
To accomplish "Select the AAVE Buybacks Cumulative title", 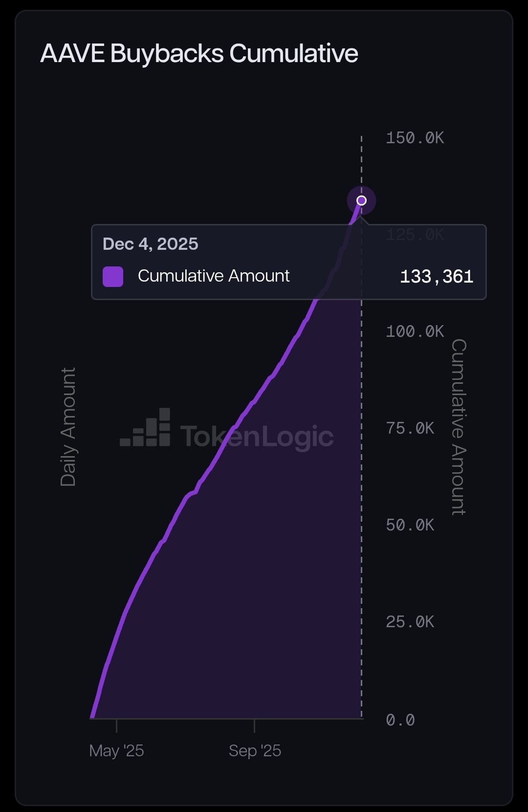I will (x=199, y=53).
